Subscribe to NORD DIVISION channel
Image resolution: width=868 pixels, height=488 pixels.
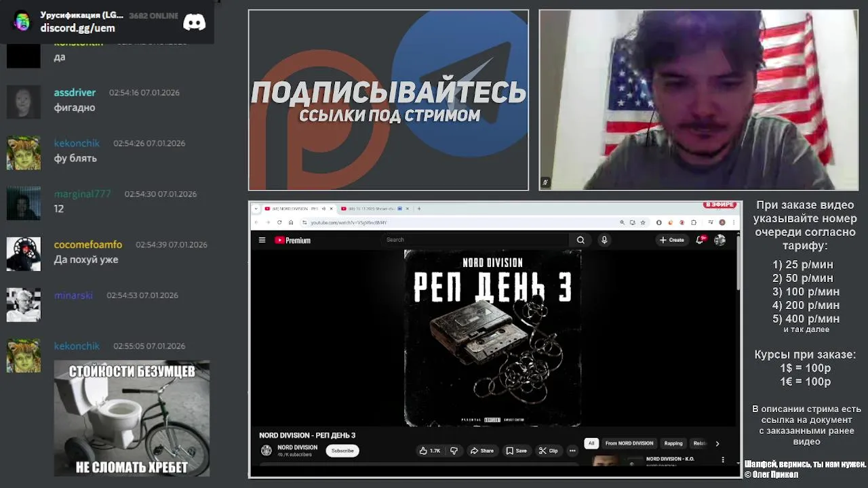click(x=342, y=451)
